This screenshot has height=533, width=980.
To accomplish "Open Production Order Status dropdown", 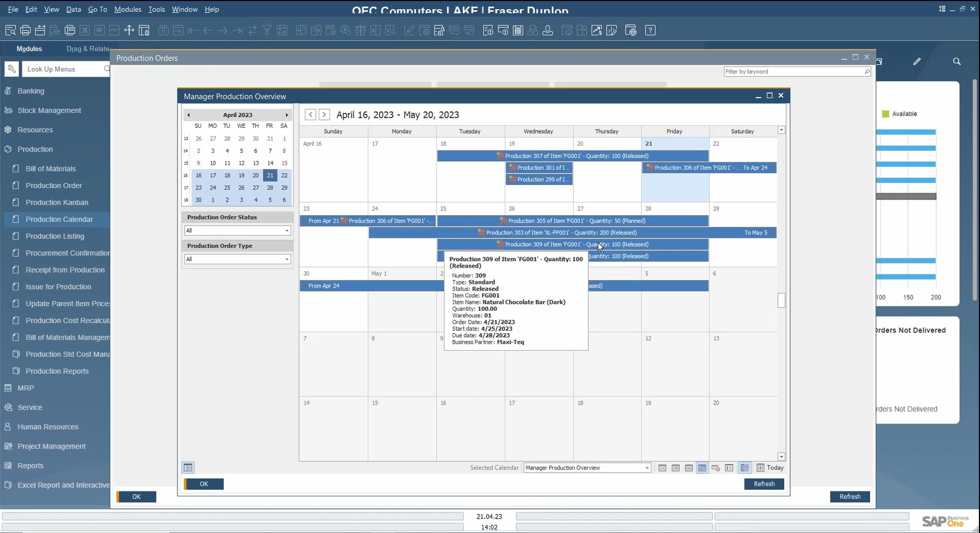I will click(237, 230).
